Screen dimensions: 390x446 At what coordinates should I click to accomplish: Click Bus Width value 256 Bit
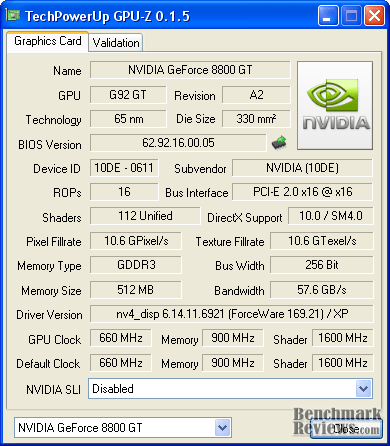[x=322, y=265]
